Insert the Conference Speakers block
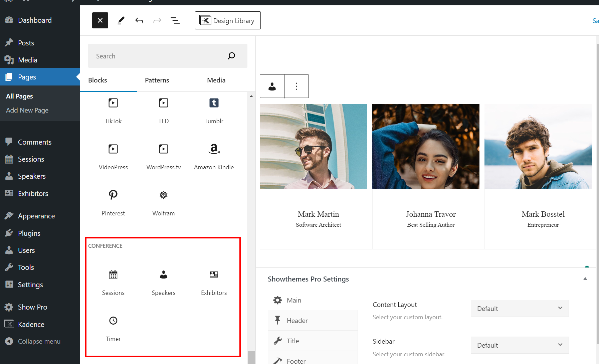599x364 pixels. [164, 283]
